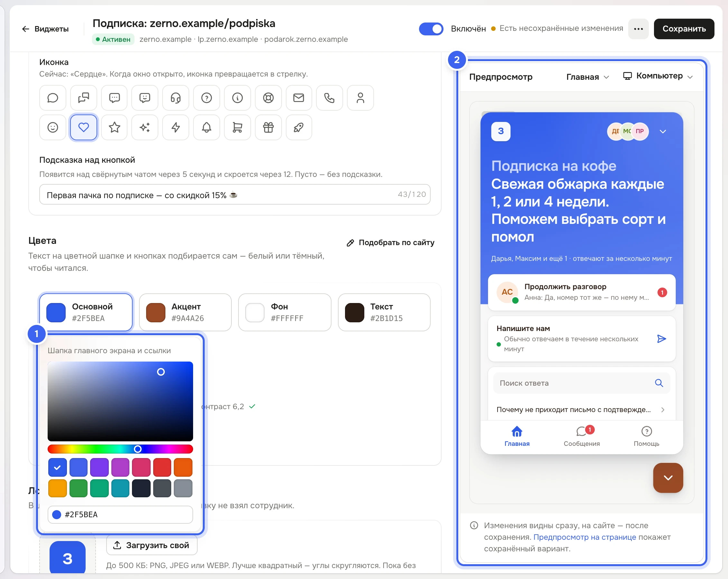This screenshot has width=728, height=579.
Task: Open the Компьютер device dropdown
Action: click(658, 76)
